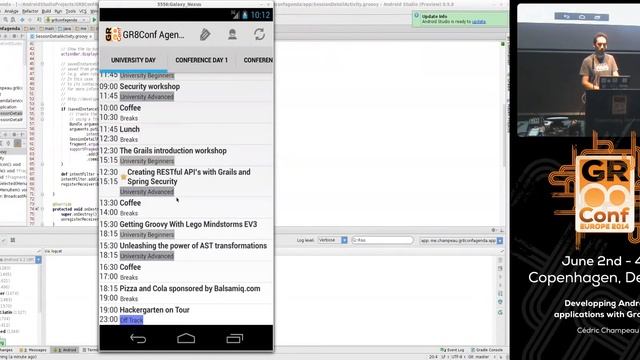Open the Gradle Console tool window

point(487,350)
